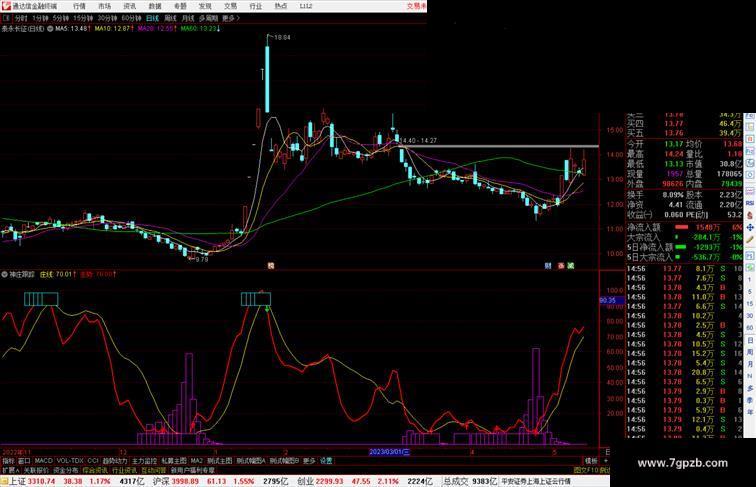The height and width of the screenshot is (487, 756).
Task: Select the 周线 weekly period
Action: click(x=170, y=18)
